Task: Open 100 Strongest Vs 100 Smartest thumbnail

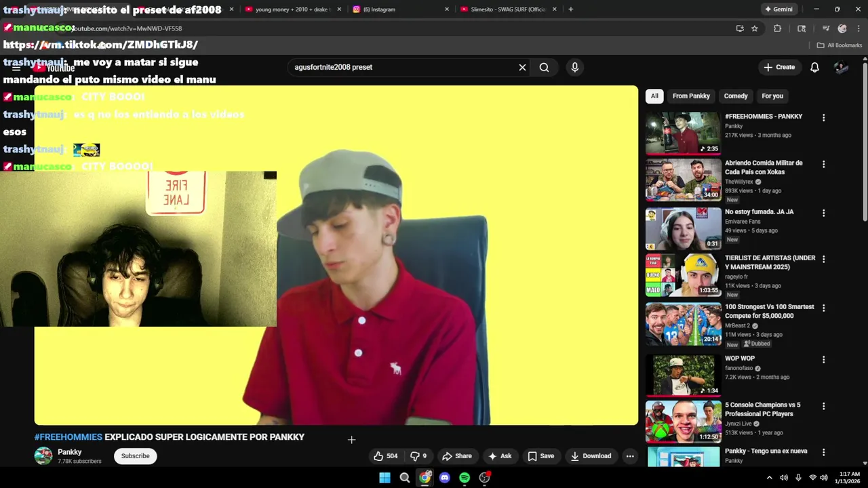Action: [x=683, y=324]
